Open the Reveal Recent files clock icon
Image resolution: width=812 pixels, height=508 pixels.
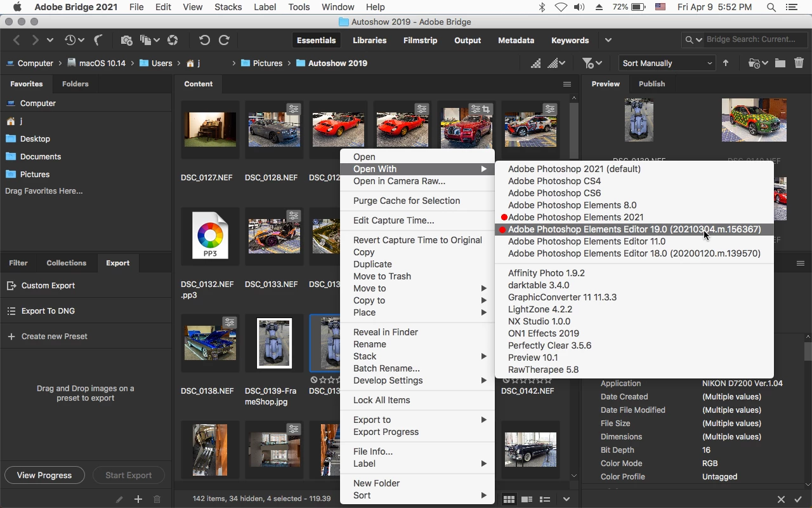tap(70, 40)
